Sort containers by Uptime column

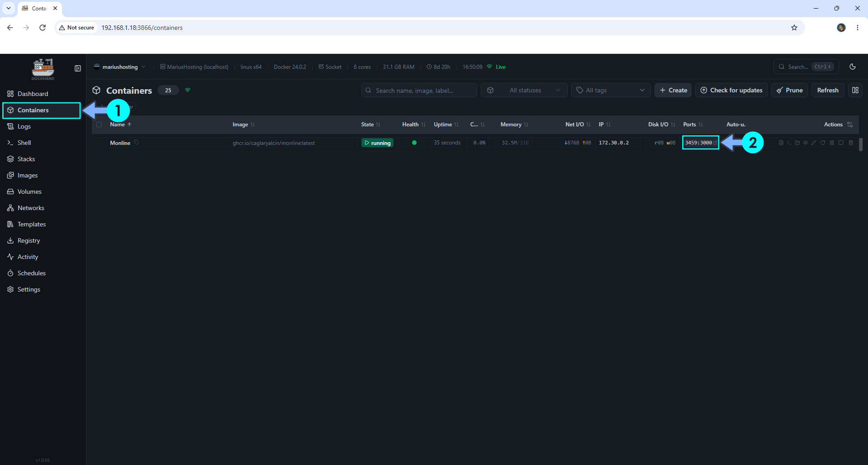(446, 125)
